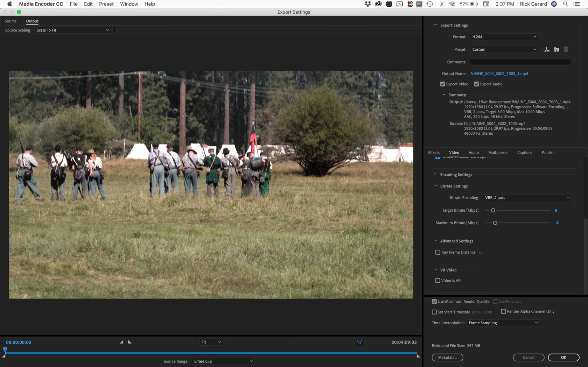Click the Import Preset folder icon
Screen dimensions: 588x367
click(556, 49)
